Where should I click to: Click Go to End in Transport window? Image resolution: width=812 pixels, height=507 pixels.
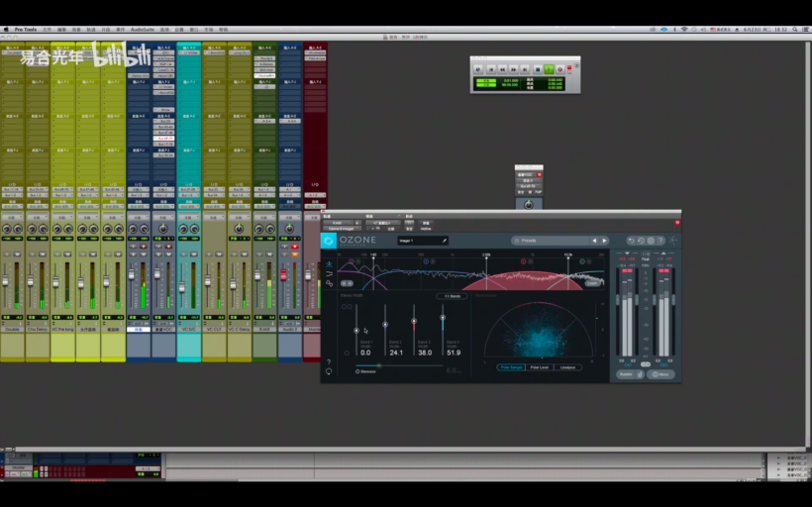pyautogui.click(x=525, y=69)
